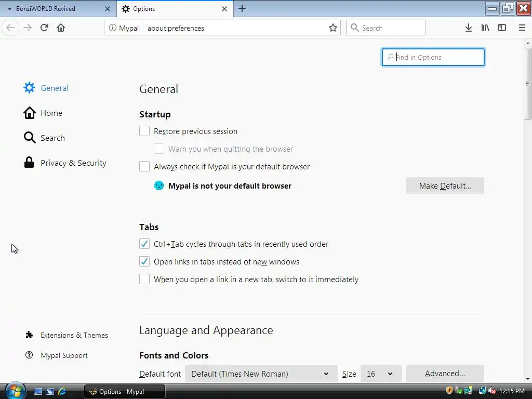This screenshot has width=532, height=399.
Task: Open the home page via house icon
Action: pos(61,28)
